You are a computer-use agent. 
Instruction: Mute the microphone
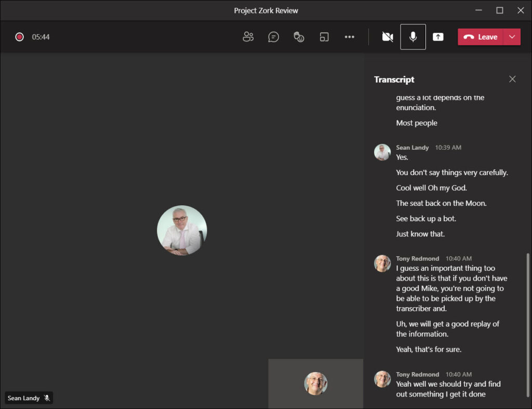point(413,37)
